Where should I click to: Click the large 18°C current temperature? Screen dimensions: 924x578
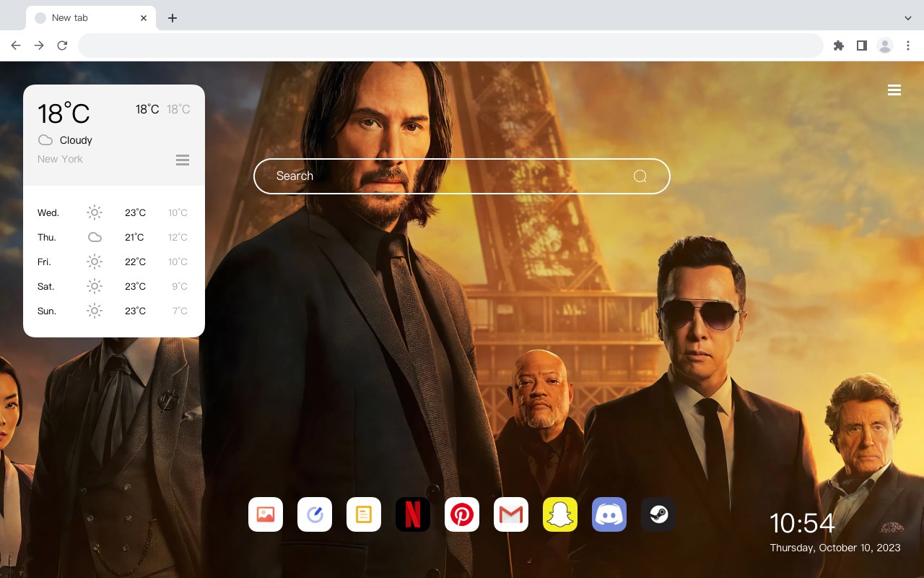[64, 113]
